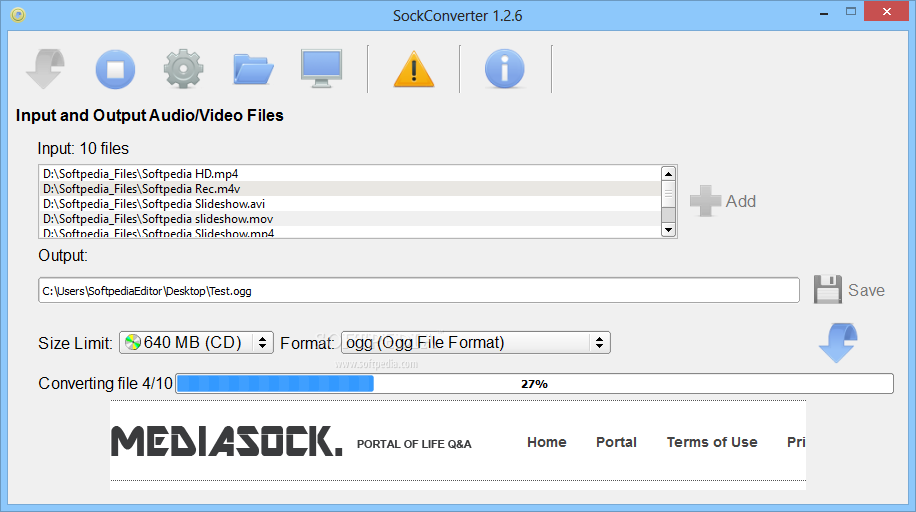Image resolution: width=916 pixels, height=512 pixels.
Task: Click the input list scroll up arrow
Action: coord(668,174)
